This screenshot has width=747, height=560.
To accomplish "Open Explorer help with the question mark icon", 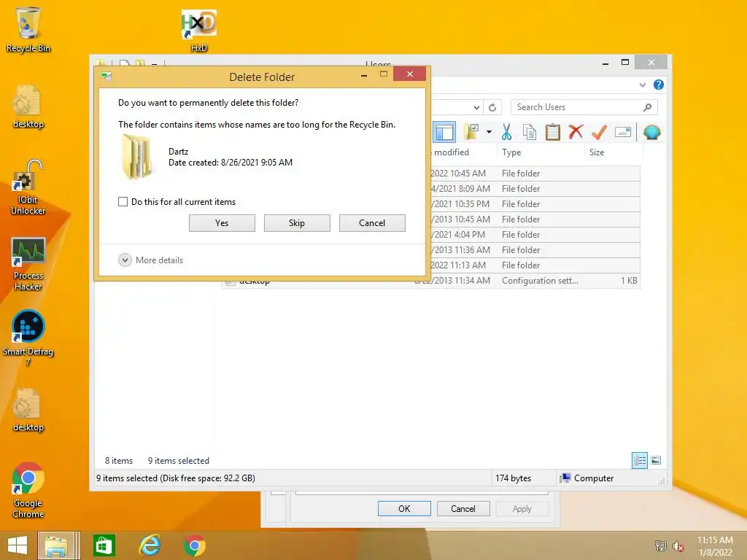I will [x=659, y=85].
